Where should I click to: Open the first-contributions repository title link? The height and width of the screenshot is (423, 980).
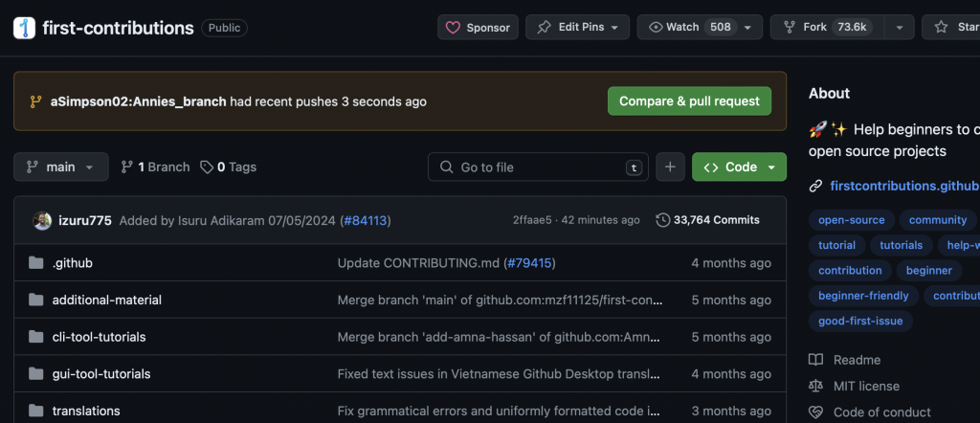click(118, 28)
